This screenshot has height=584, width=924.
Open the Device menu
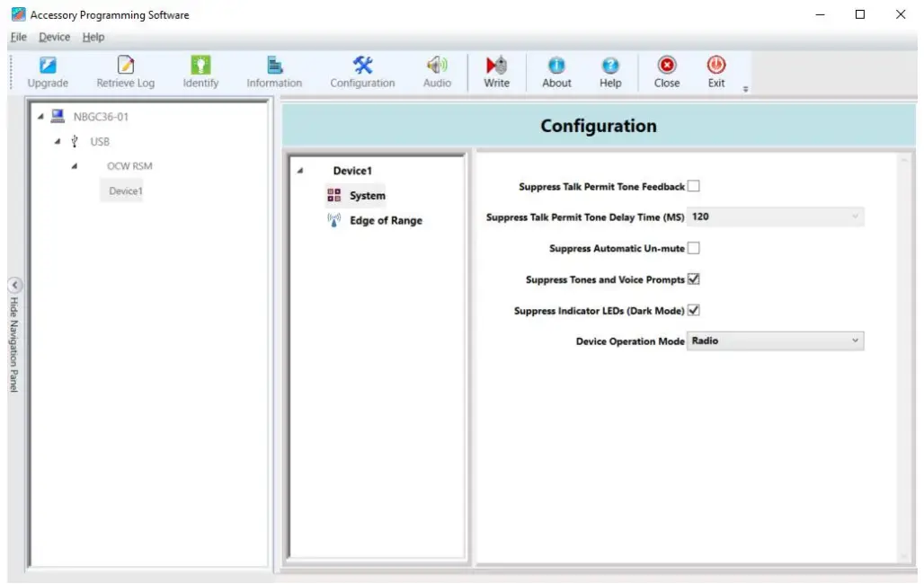click(x=54, y=37)
